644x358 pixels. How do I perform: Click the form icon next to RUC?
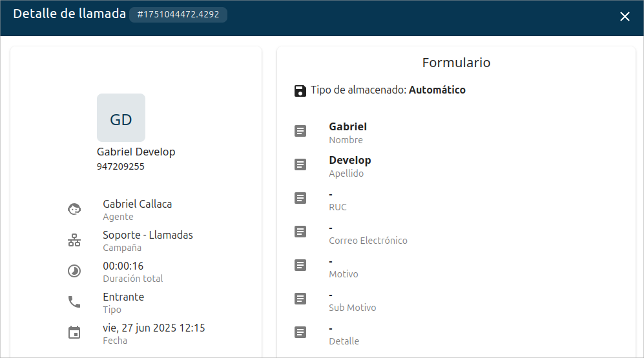click(x=300, y=198)
